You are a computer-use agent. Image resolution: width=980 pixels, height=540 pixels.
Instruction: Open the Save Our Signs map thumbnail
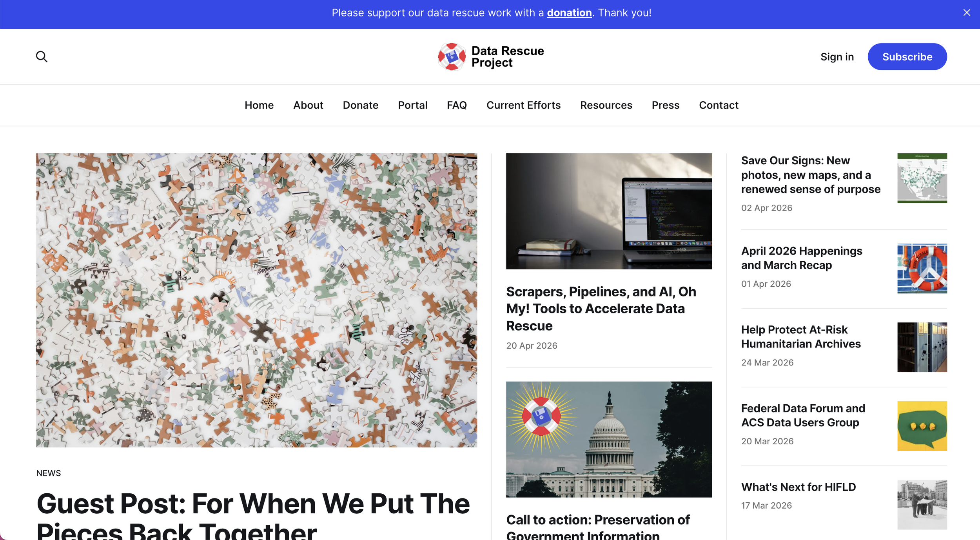pos(922,178)
